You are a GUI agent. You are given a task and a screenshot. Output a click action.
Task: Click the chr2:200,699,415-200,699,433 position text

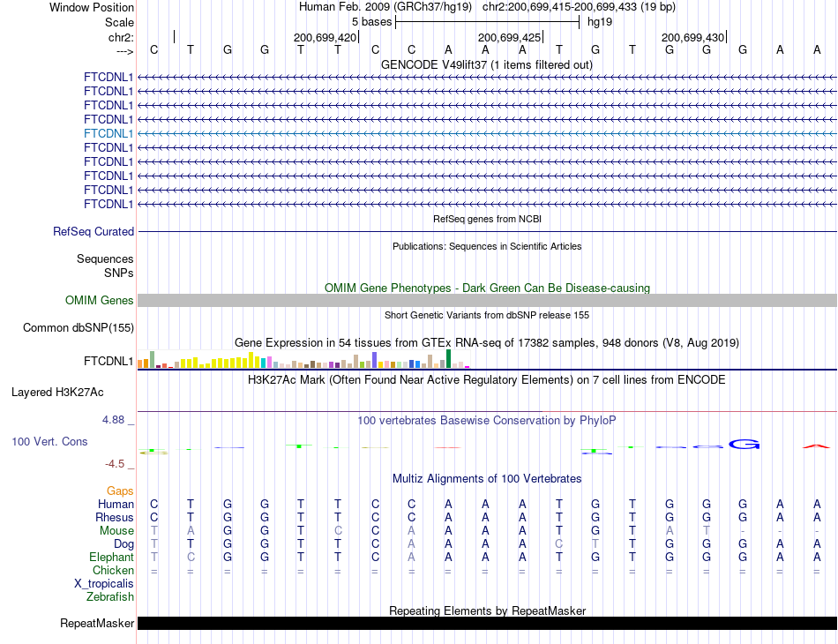[579, 7]
